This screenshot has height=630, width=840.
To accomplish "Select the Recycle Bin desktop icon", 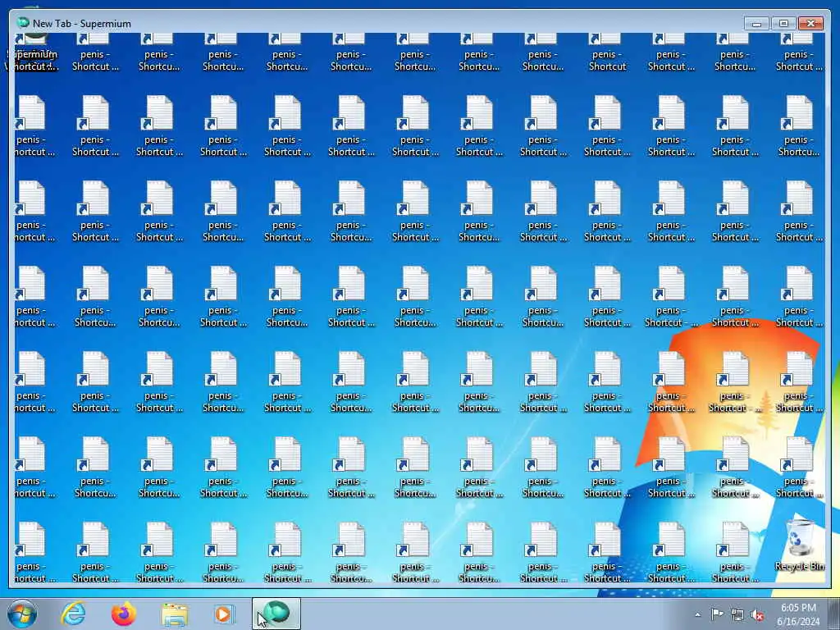I will pyautogui.click(x=799, y=546).
